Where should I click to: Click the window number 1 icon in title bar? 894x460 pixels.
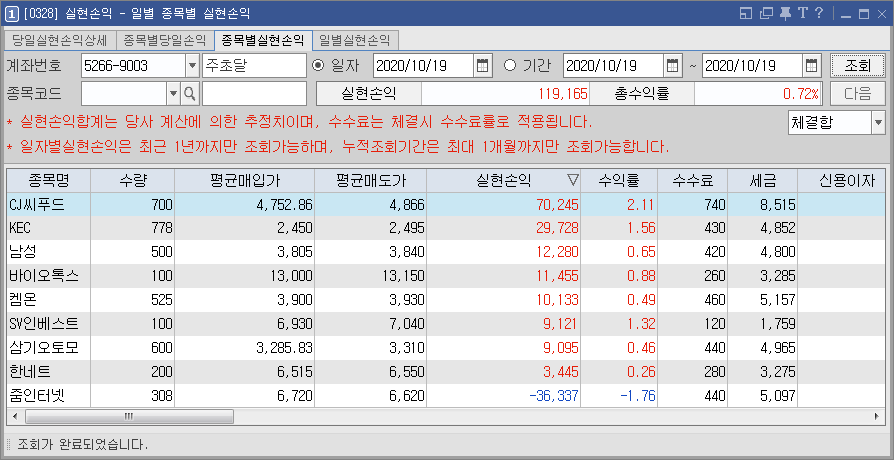pos(11,14)
